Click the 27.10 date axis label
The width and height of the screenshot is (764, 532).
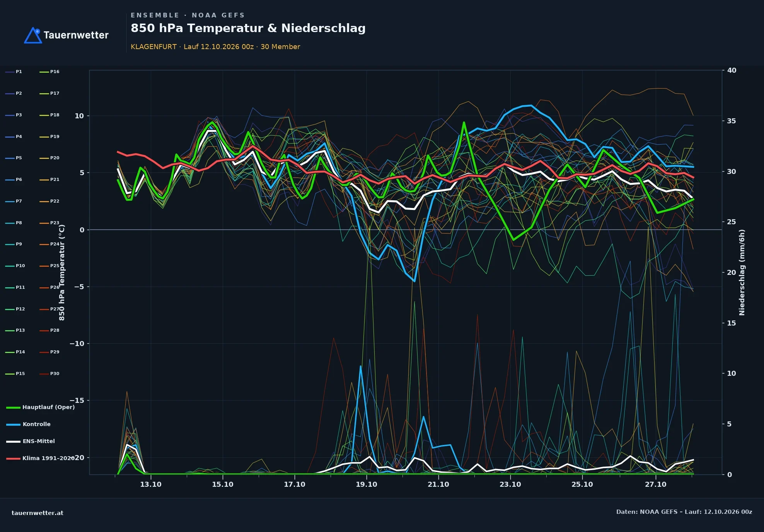656,484
